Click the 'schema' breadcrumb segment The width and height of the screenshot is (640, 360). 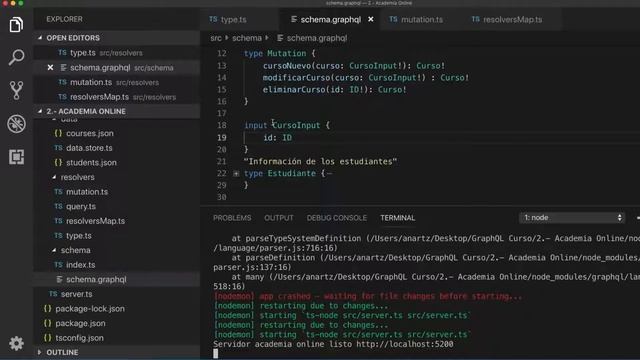[247, 38]
